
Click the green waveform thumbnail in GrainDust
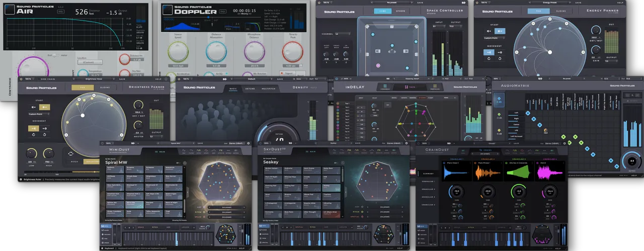[x=518, y=172]
